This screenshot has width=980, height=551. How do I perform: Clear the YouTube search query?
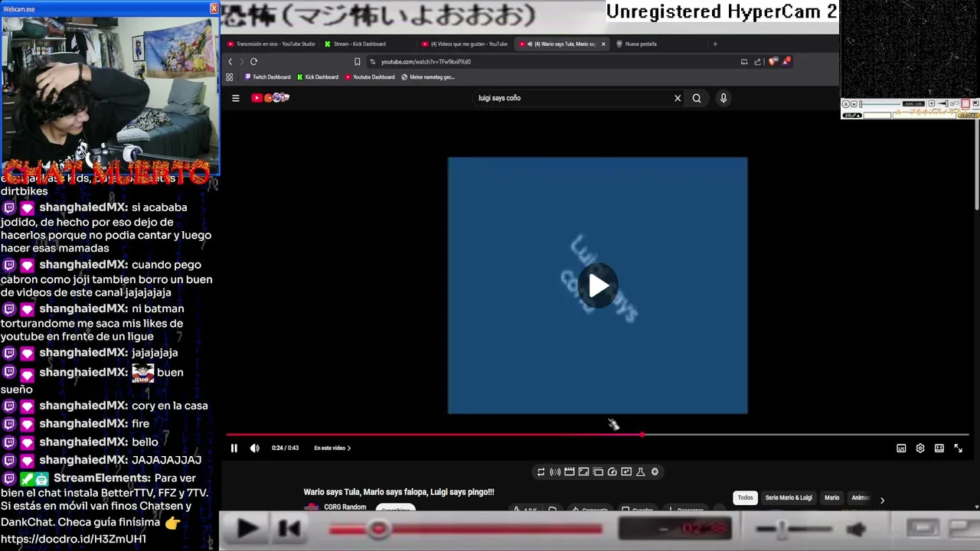(678, 98)
